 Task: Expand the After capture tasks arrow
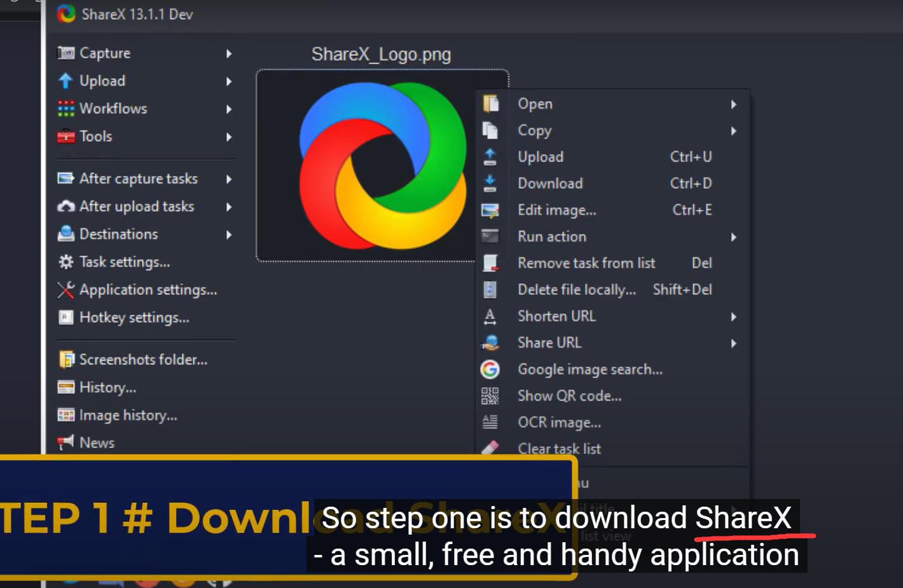[229, 179]
